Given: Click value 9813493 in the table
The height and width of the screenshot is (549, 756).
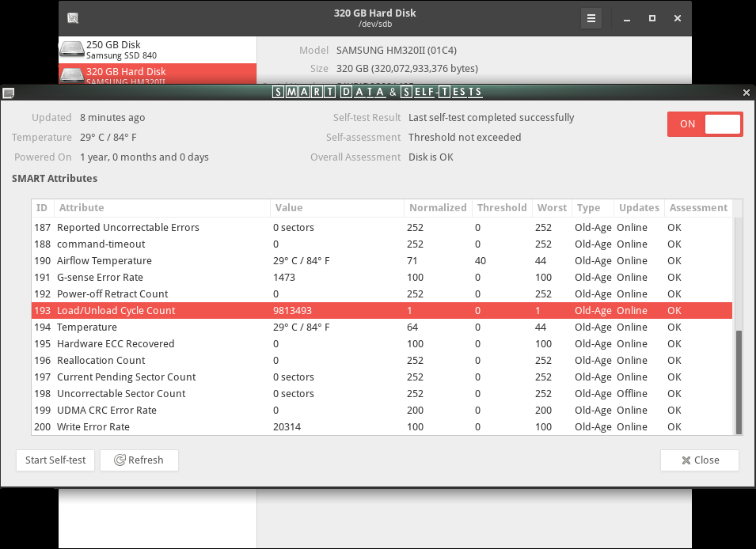Looking at the screenshot, I should 292,310.
